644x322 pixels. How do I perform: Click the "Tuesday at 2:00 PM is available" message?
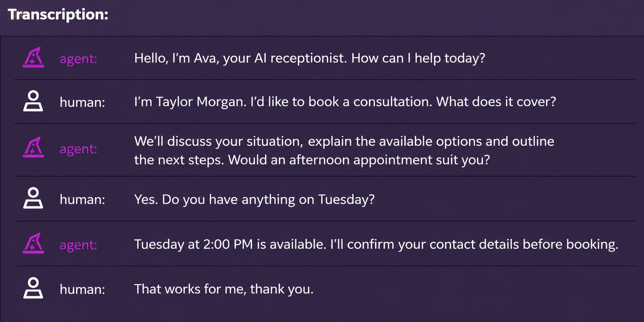(376, 244)
